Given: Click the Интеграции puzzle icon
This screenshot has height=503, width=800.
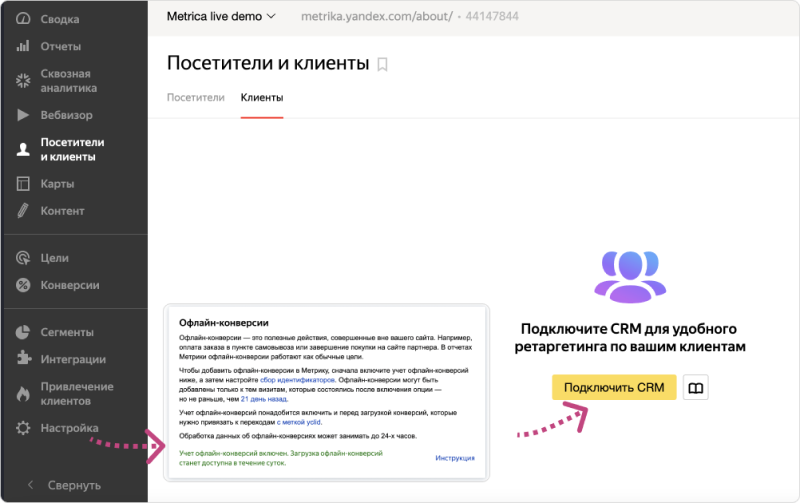Looking at the screenshot, I should 23,358.
